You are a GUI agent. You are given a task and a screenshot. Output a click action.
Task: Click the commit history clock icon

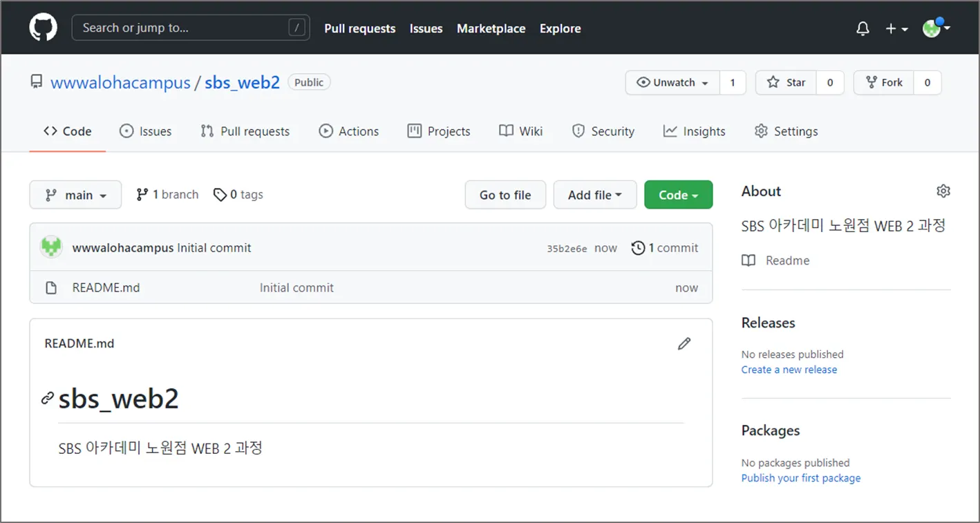[638, 247]
